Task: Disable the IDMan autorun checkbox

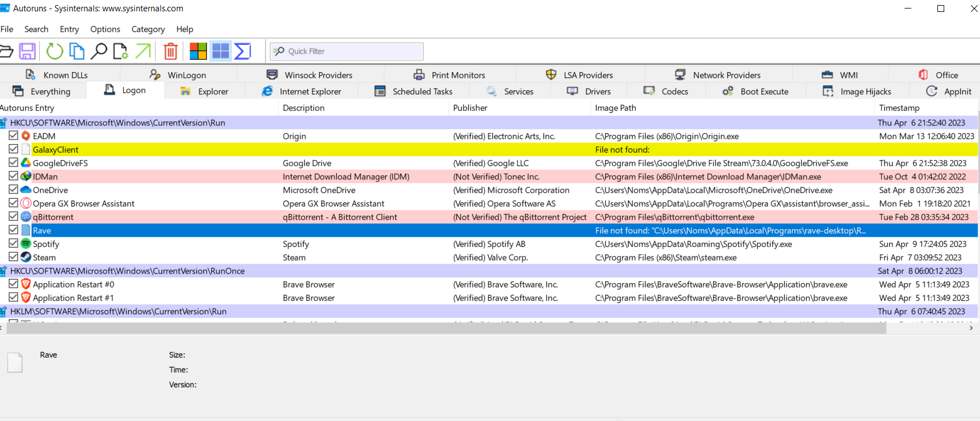Action: 14,176
